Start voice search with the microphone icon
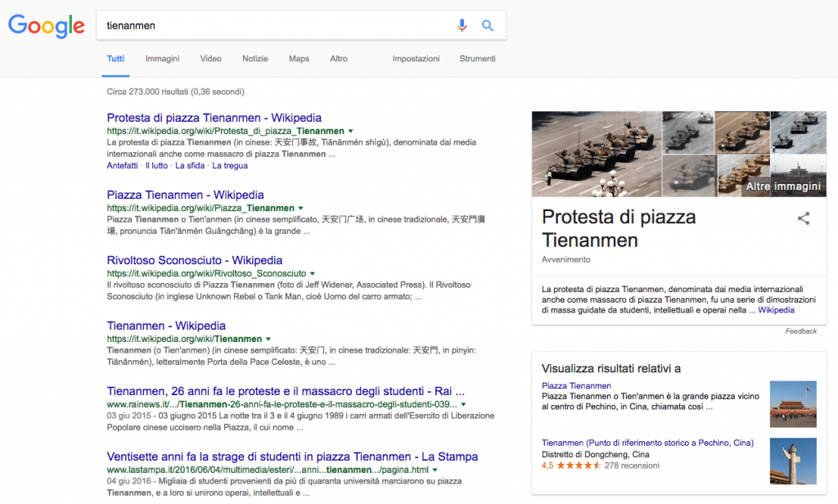 coord(462,25)
